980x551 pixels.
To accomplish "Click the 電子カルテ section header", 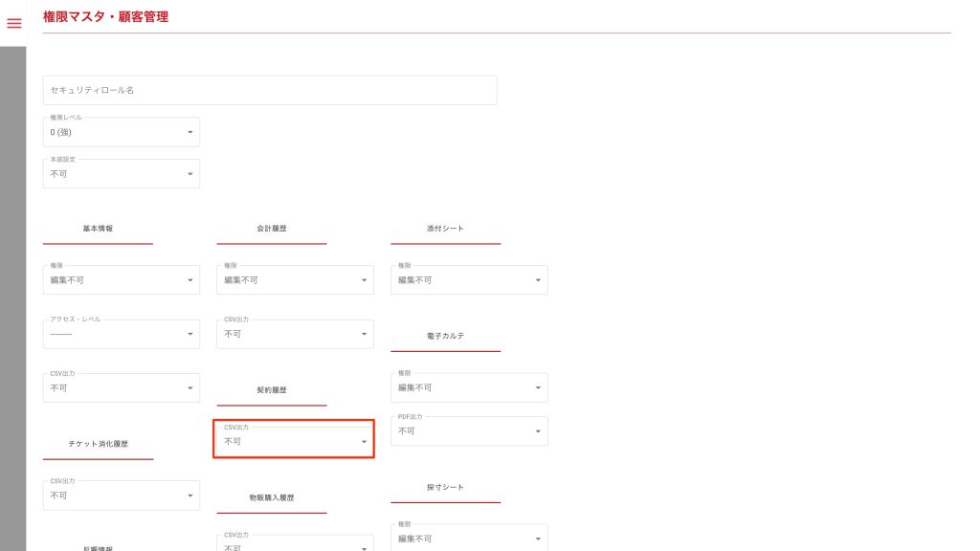I will pyautogui.click(x=445, y=337).
